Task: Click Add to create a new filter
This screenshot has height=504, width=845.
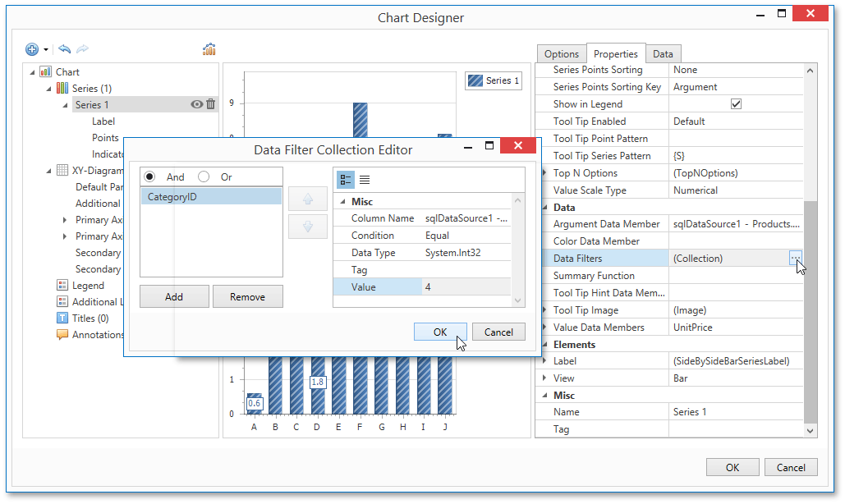Action: coord(173,296)
